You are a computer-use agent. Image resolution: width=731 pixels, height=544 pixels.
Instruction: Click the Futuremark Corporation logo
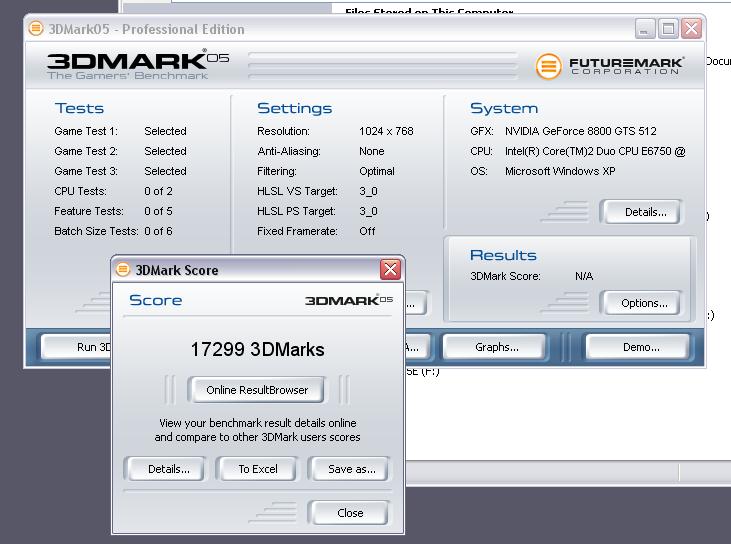pos(609,66)
